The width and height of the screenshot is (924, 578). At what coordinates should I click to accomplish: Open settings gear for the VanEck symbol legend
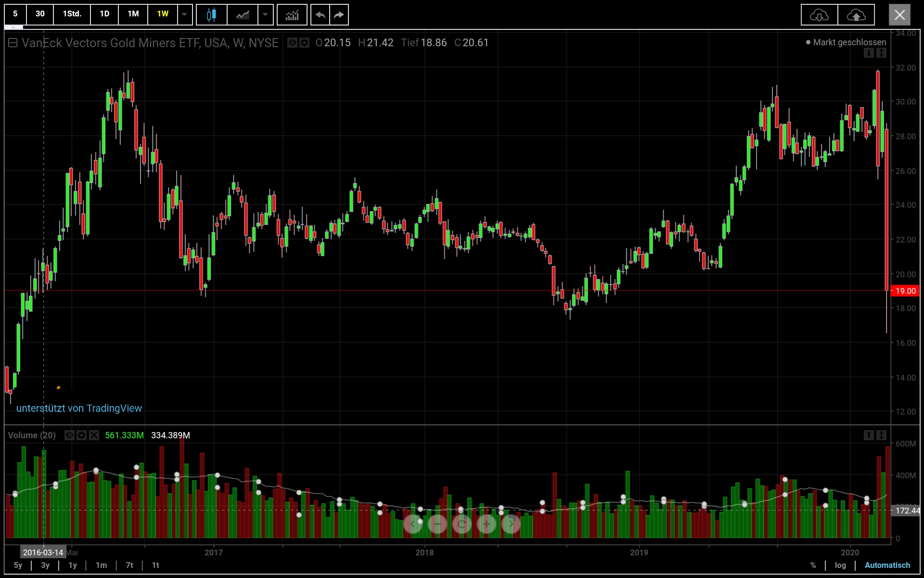coord(305,43)
